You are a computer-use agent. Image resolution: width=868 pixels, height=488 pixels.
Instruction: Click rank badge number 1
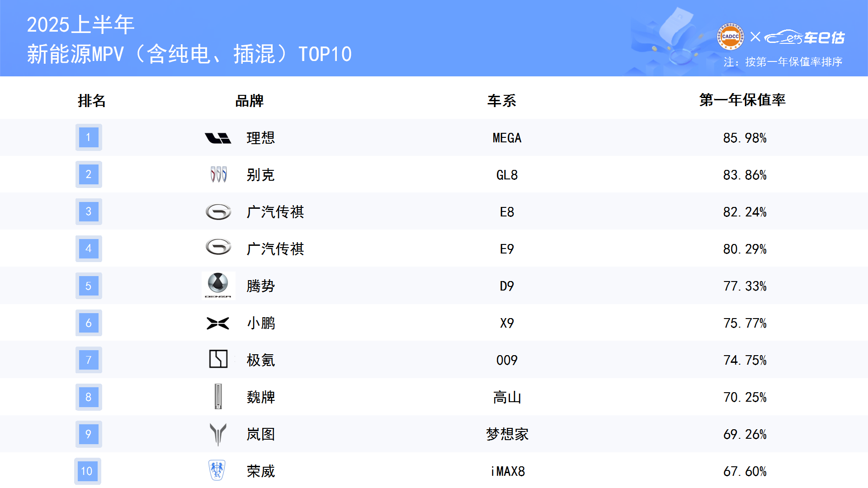point(89,137)
